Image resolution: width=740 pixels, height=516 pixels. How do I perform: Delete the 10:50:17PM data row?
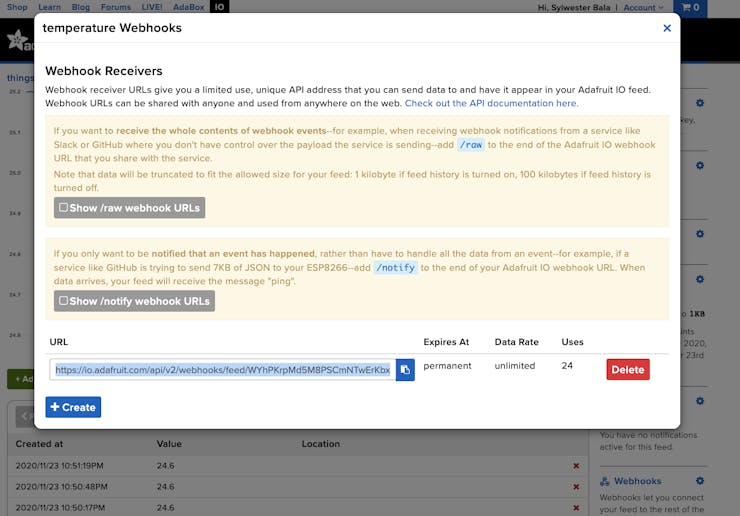tap(576, 508)
